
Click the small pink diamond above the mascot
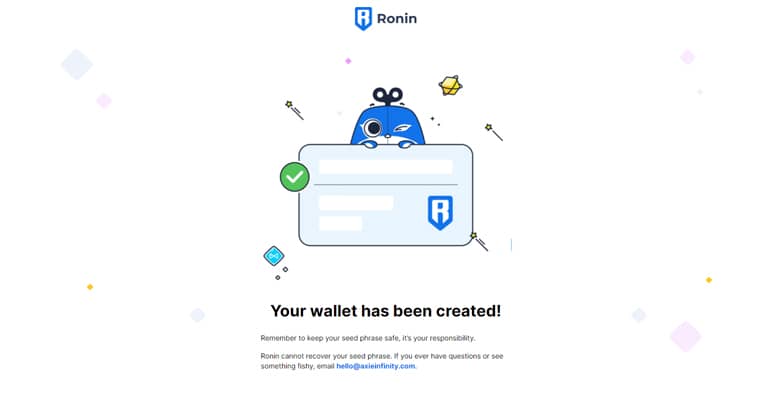348,61
